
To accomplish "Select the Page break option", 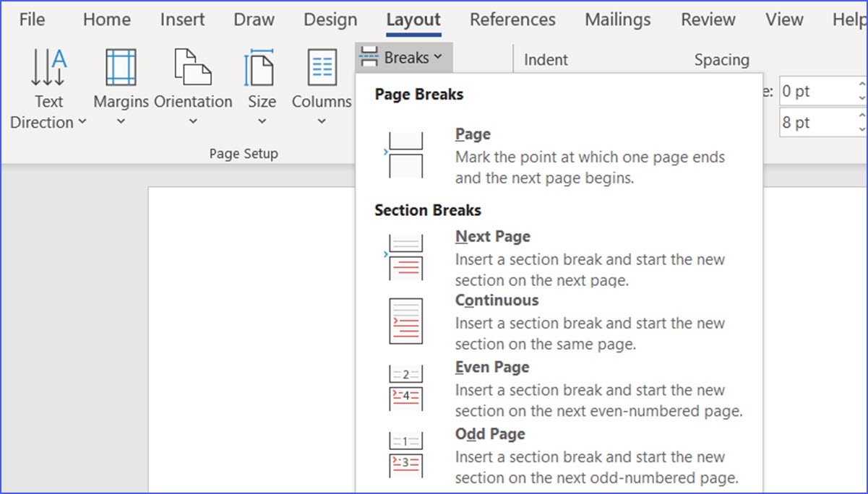I will pyautogui.click(x=473, y=134).
